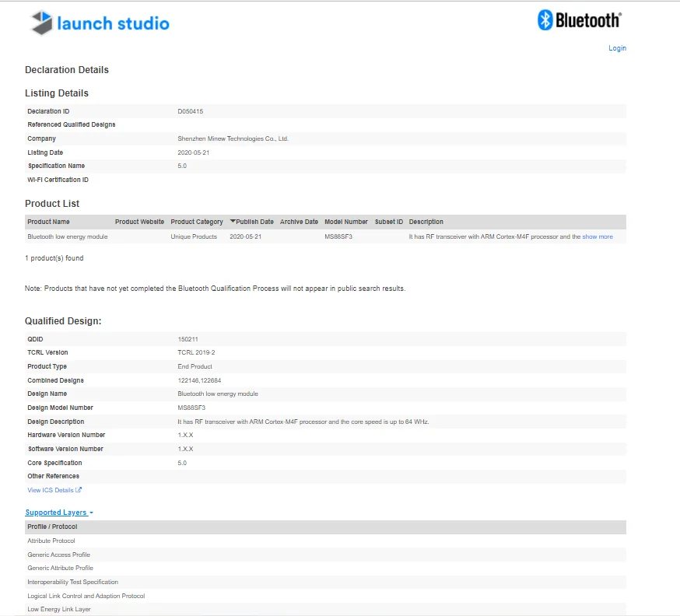Click the '1 product(s) found' text

pyautogui.click(x=54, y=258)
